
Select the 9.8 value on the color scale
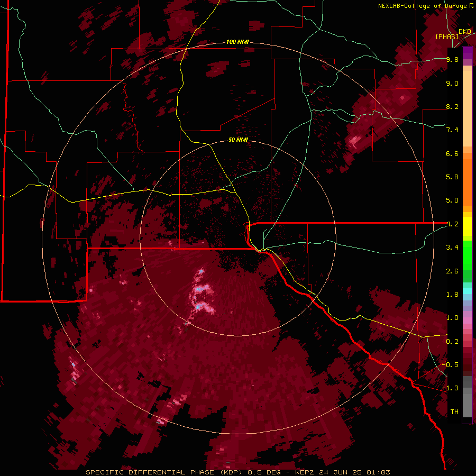[452, 59]
